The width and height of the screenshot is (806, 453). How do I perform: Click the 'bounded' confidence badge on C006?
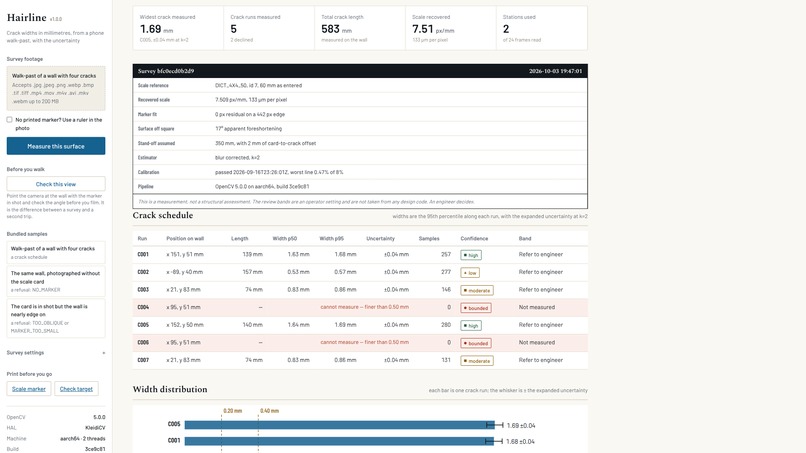475,343
